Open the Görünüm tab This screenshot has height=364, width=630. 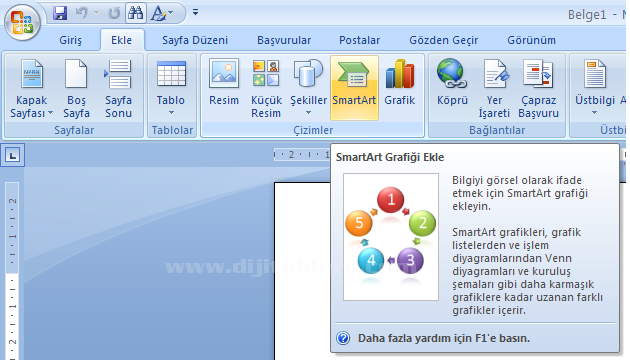point(531,40)
